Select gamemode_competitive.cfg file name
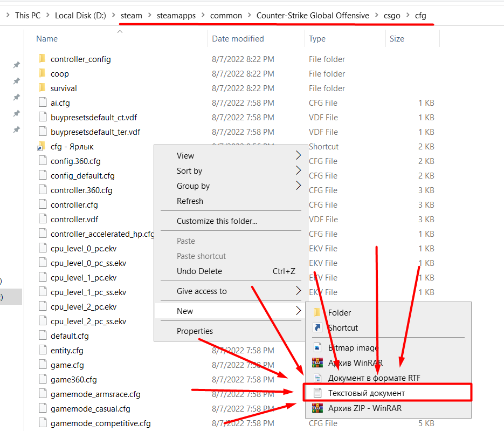Screen dimensions: 504x431 coord(100,423)
